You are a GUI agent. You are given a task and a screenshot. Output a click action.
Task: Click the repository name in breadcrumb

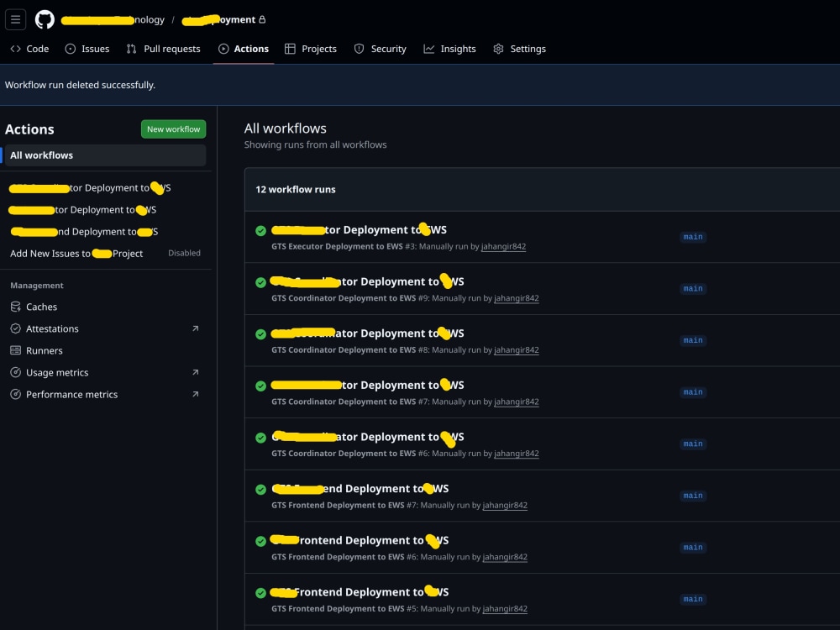tap(218, 20)
